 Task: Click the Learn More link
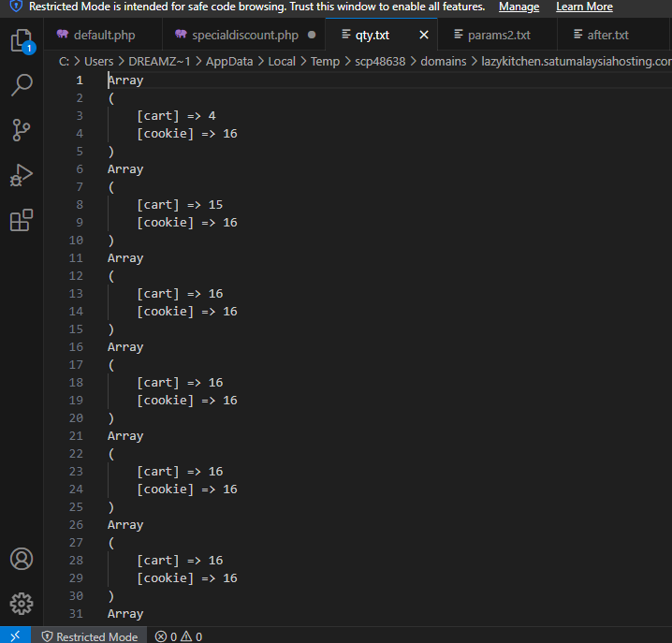[x=584, y=7]
